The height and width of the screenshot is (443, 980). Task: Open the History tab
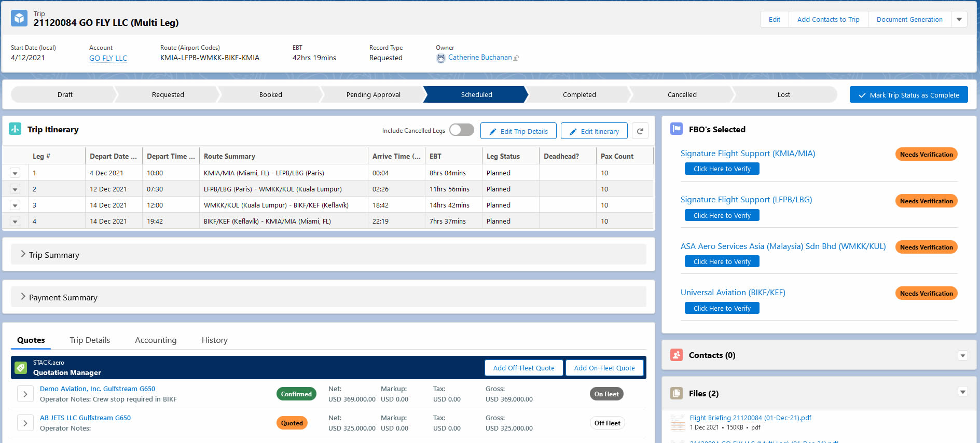point(214,340)
